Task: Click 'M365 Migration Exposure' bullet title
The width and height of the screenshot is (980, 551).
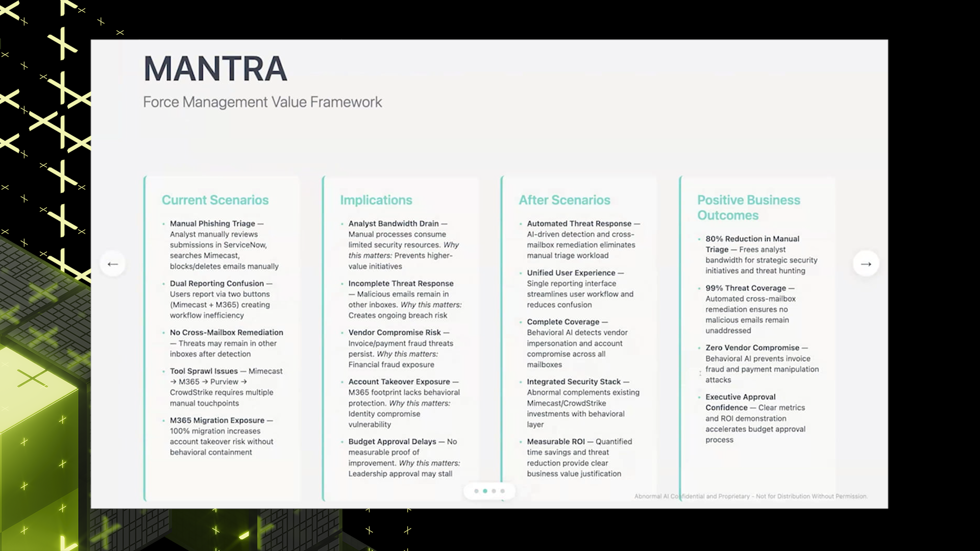Action: pyautogui.click(x=217, y=420)
